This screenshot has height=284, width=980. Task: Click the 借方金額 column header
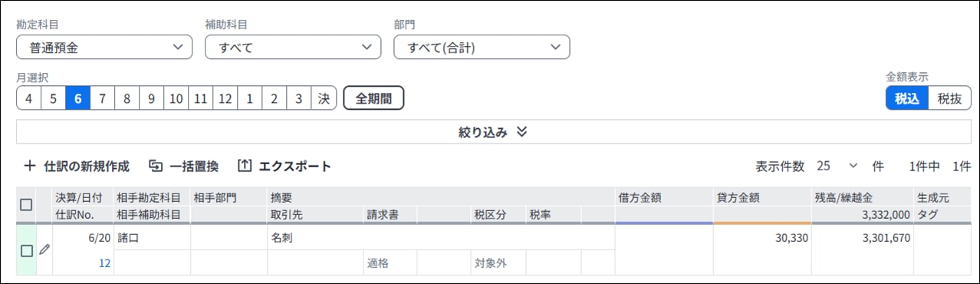(664, 197)
